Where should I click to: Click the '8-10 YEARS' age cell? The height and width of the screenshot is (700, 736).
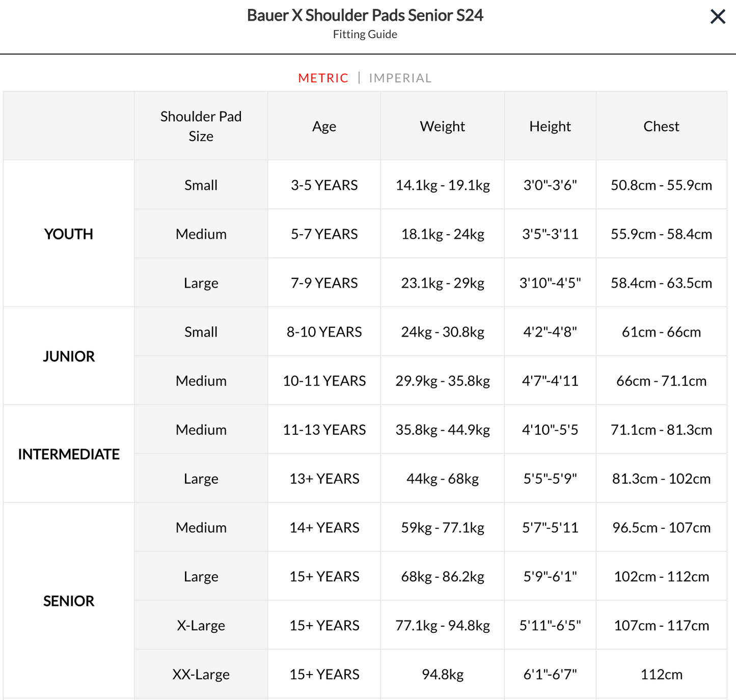click(x=324, y=332)
